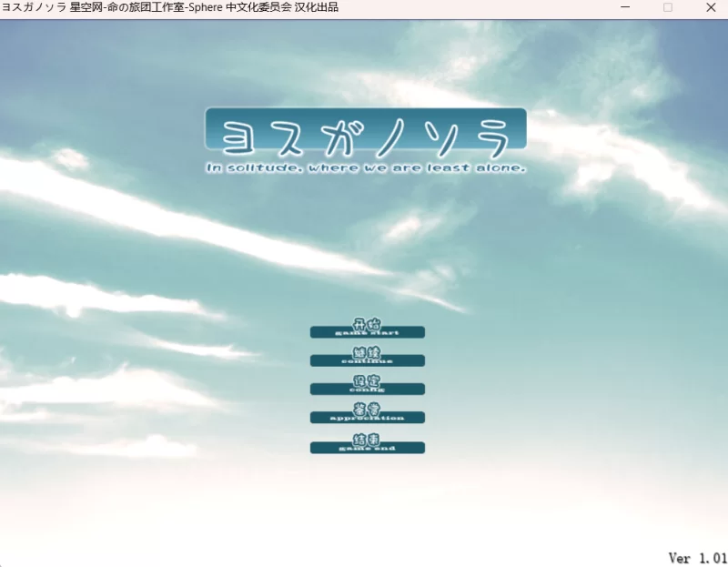This screenshot has width=728, height=567.
Task: Close the game window
Action: 712,8
